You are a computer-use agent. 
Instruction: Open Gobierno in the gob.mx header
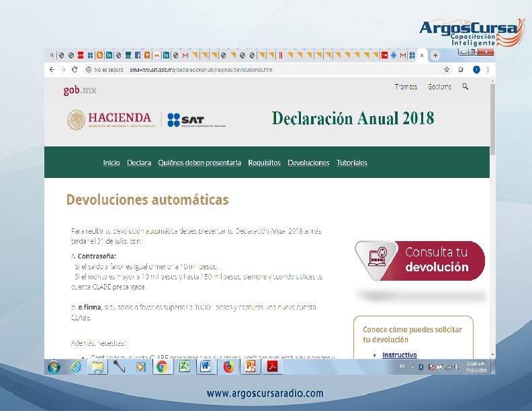pos(439,87)
